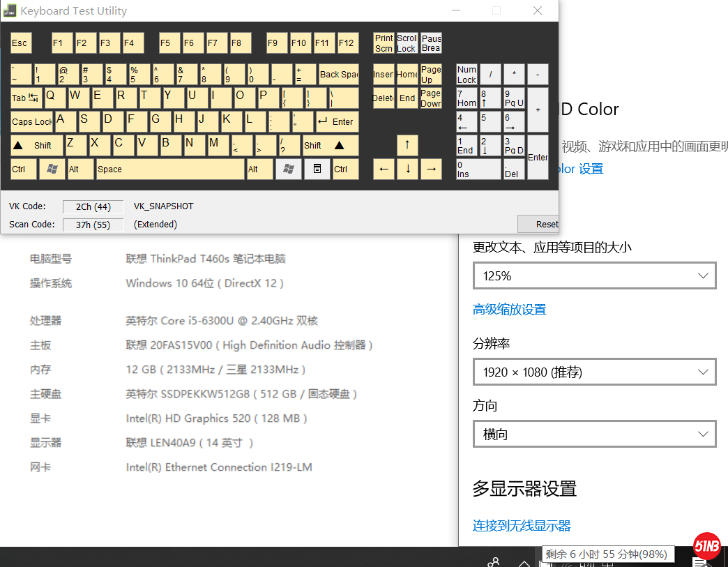The width and height of the screenshot is (728, 567).
Task: Click the left arrow key
Action: pyautogui.click(x=384, y=169)
